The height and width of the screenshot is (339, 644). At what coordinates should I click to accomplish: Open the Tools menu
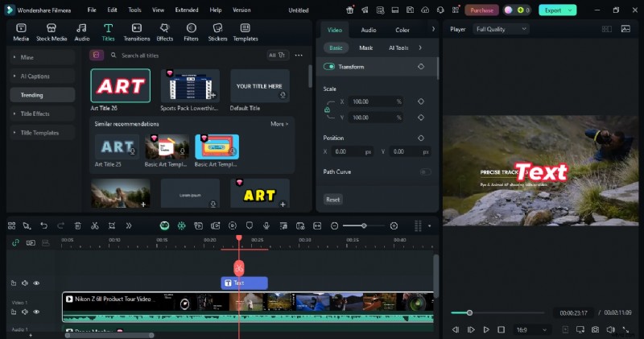[x=134, y=10]
